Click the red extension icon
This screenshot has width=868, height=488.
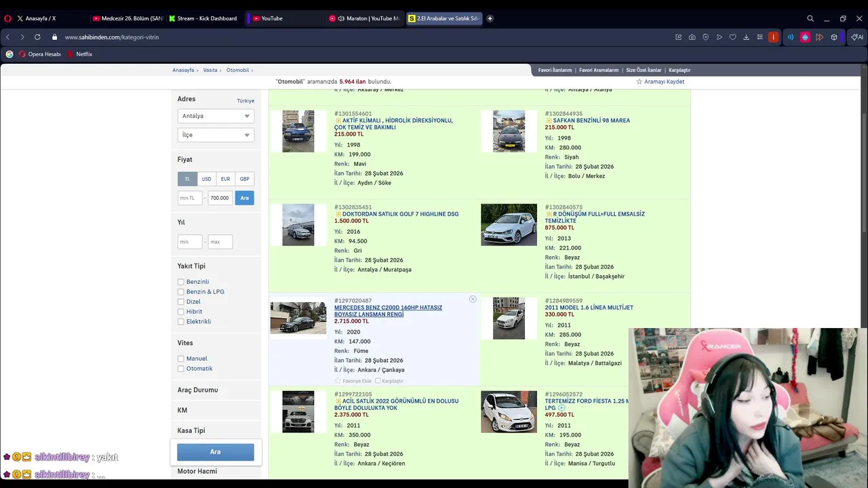pos(773,37)
